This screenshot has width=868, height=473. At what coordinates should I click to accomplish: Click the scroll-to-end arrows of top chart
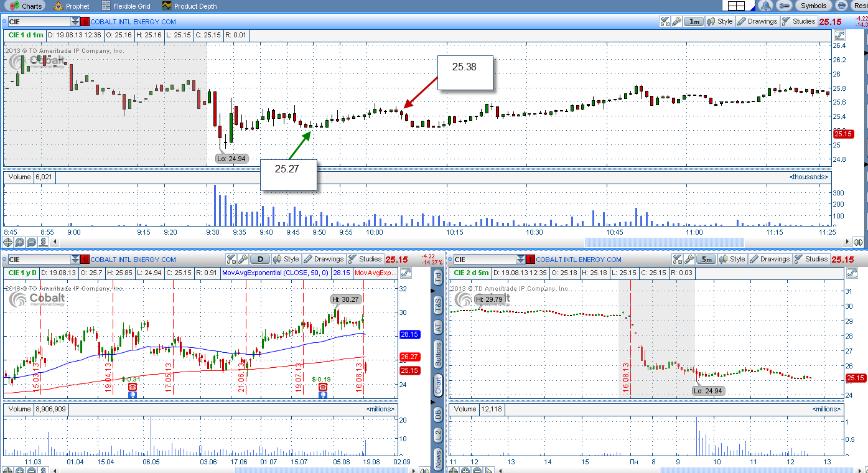pyautogui.click(x=858, y=242)
